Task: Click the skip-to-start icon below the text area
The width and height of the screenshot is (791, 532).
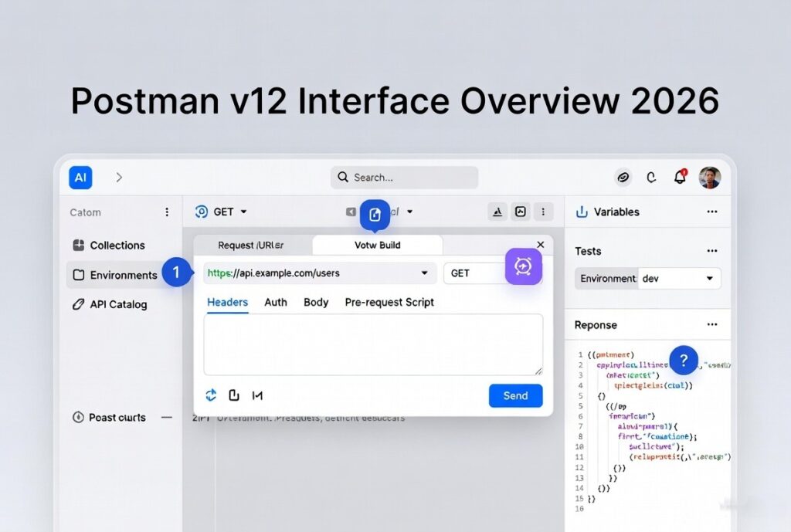Action: point(257,396)
